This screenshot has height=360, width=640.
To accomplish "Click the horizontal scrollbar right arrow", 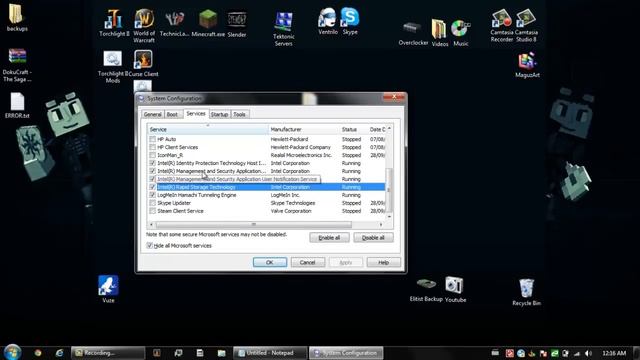I will (381, 224).
